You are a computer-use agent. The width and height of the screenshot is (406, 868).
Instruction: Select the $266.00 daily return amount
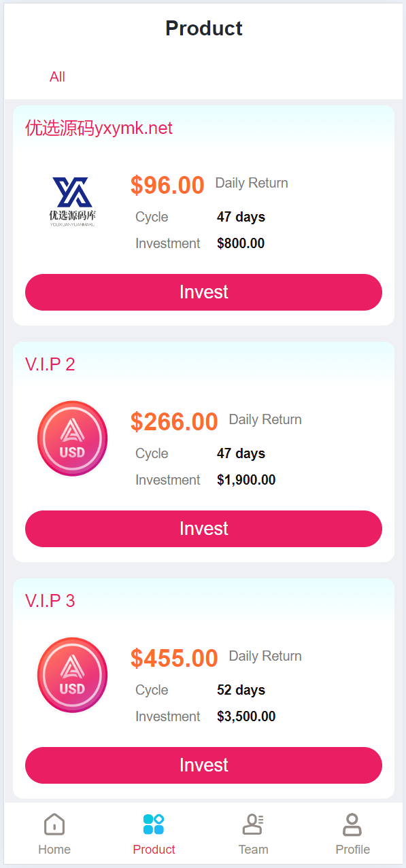174,421
